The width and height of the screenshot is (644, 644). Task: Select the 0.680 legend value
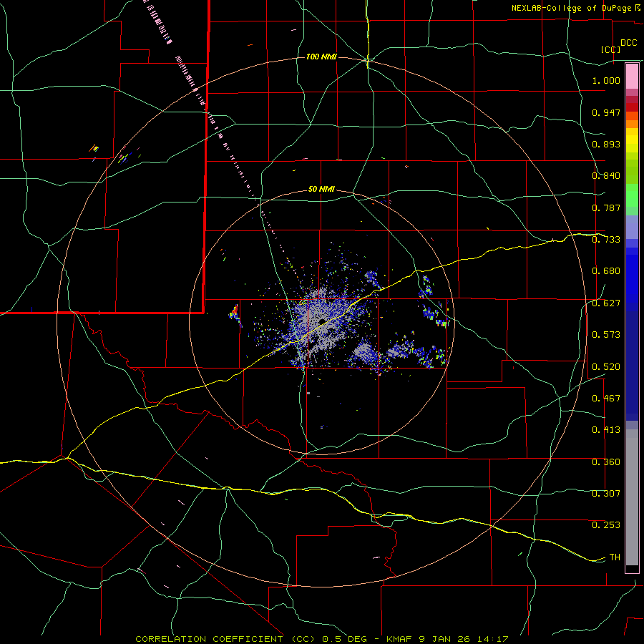[x=606, y=271]
